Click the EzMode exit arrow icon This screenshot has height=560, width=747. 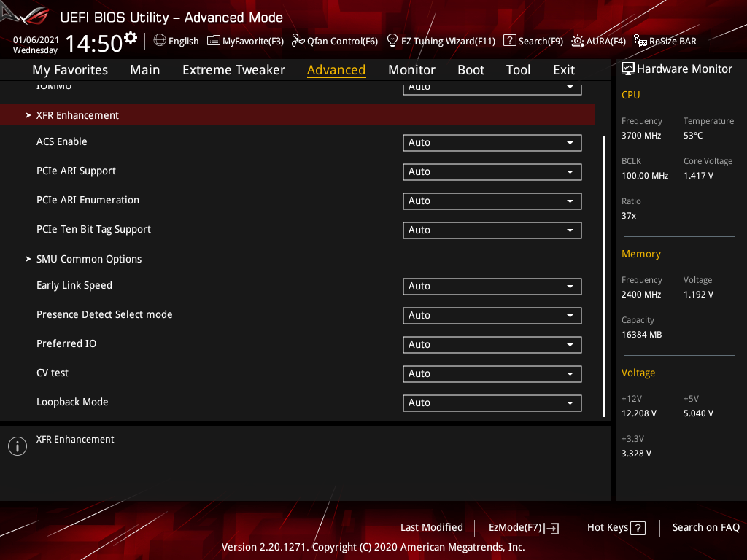click(x=551, y=528)
